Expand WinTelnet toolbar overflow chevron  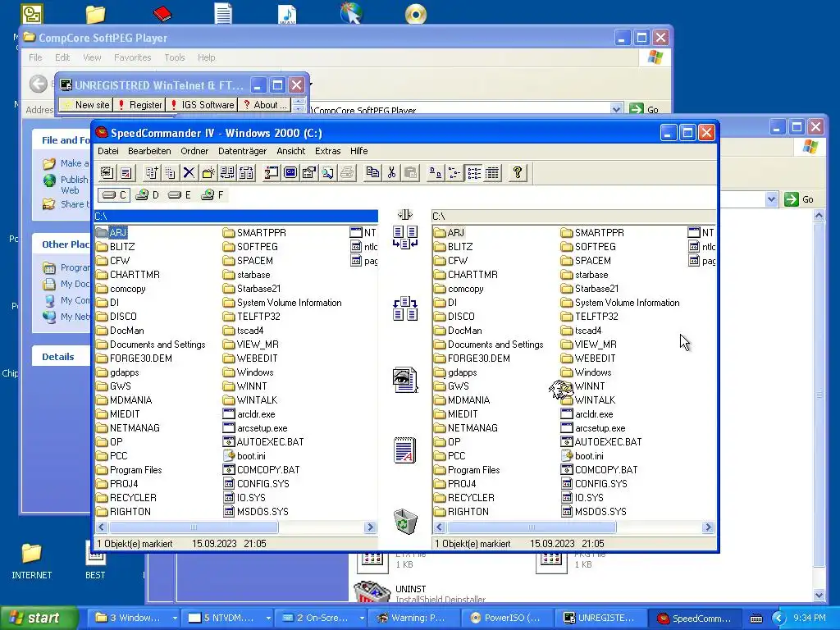pos(299,104)
